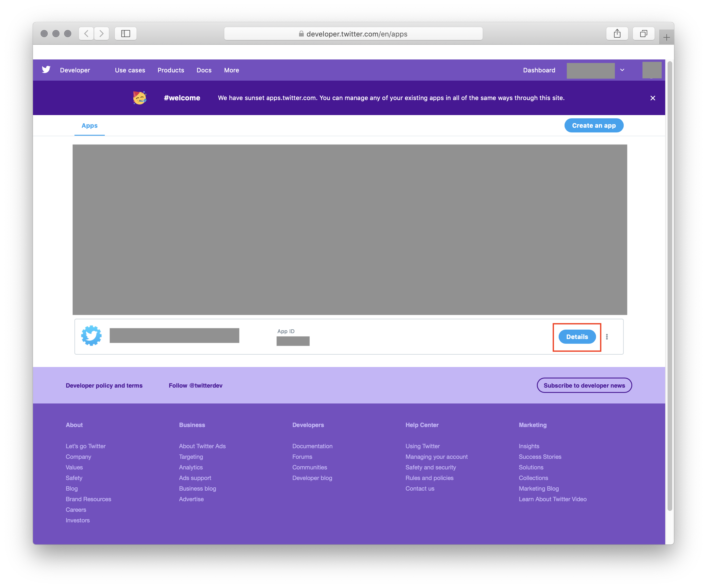Open the Docs menu
707x588 pixels.
pos(204,70)
